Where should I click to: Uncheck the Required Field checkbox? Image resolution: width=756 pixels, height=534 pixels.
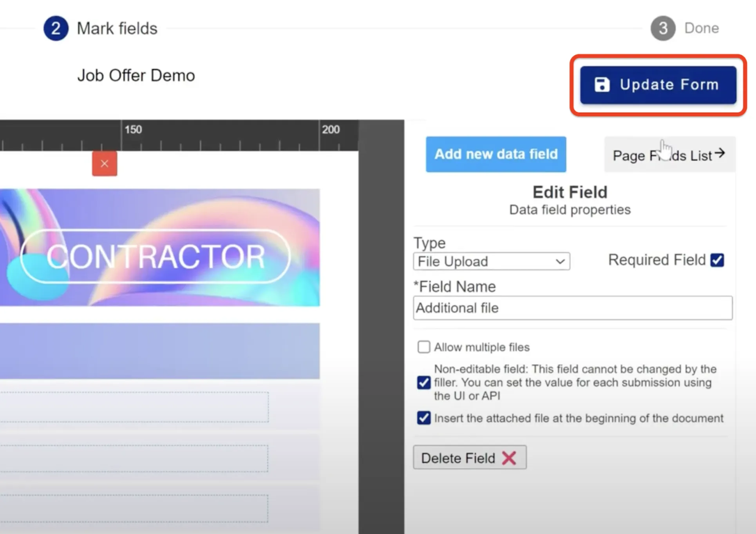point(717,260)
